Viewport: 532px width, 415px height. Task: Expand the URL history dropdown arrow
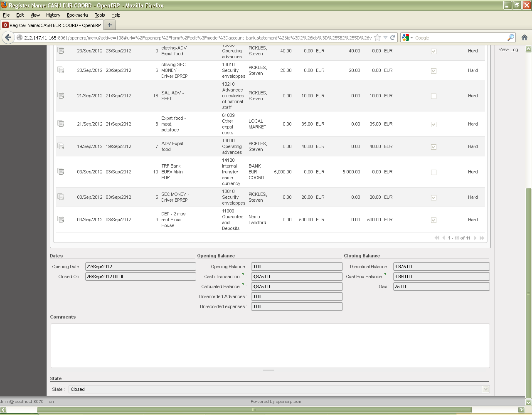(385, 37)
